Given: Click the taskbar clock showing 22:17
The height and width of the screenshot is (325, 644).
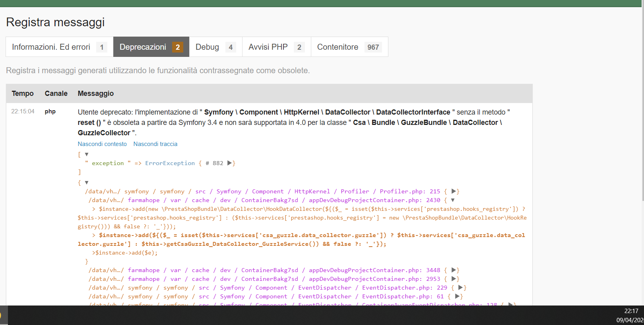Looking at the screenshot, I should [x=631, y=311].
